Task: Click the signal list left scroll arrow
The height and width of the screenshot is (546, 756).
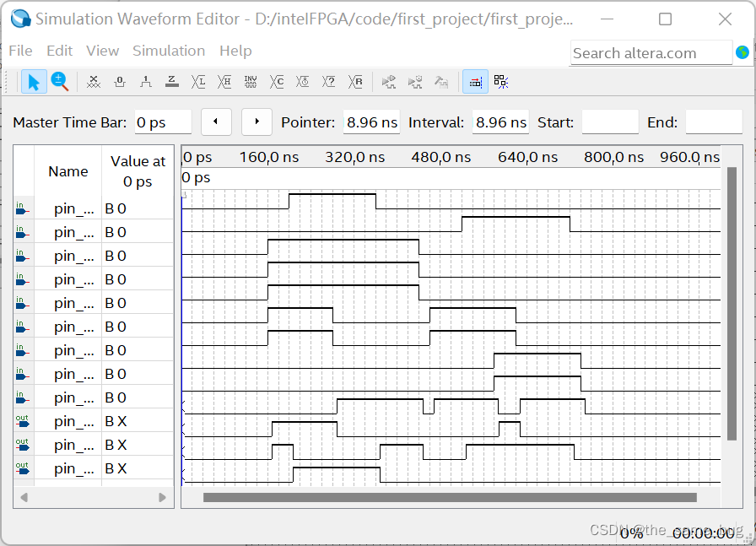Action: pos(24,497)
